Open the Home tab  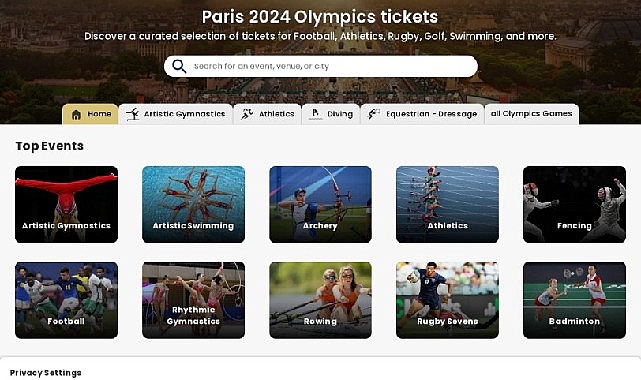tap(90, 114)
